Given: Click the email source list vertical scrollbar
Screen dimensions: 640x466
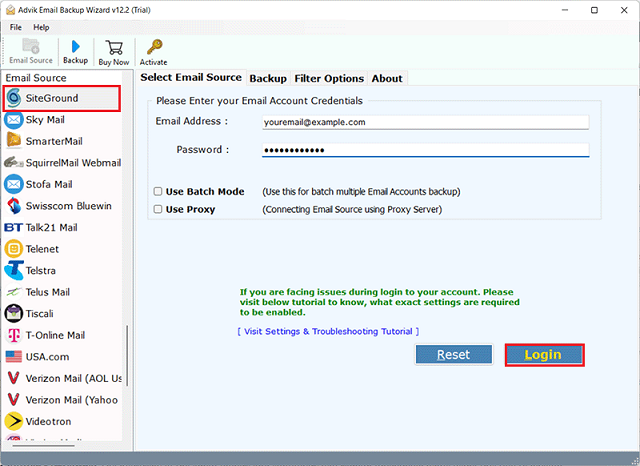Looking at the screenshot, I should pyautogui.click(x=127, y=355).
